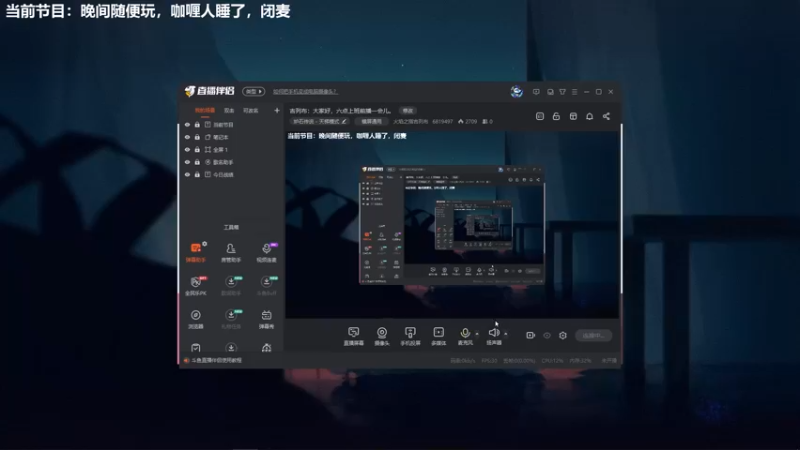Click the mode pill next to logo
Screen dimensions: 800x450
[x=254, y=91]
